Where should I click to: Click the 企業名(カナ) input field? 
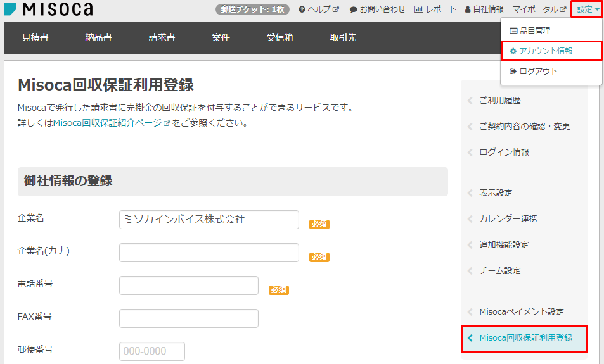tap(209, 253)
